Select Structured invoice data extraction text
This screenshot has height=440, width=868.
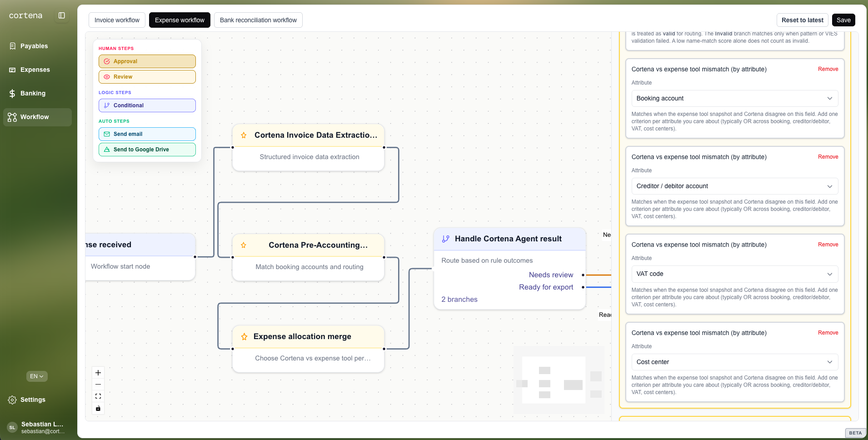tap(309, 157)
